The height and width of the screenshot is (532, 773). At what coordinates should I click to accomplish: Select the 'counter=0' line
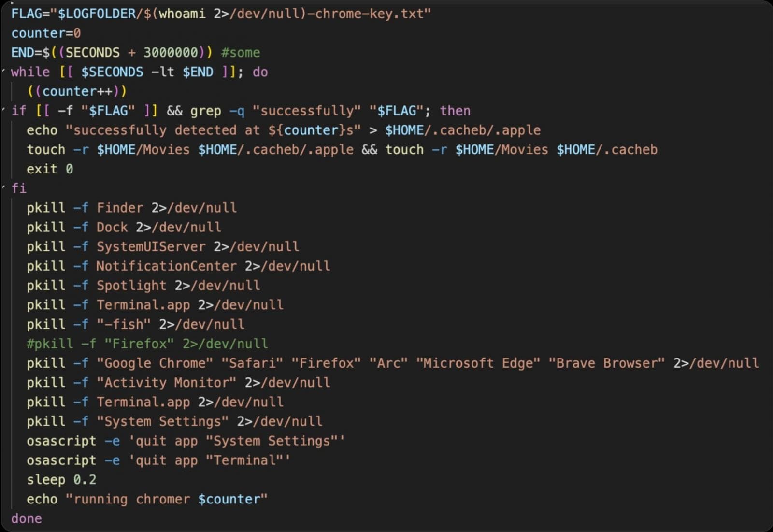point(46,33)
